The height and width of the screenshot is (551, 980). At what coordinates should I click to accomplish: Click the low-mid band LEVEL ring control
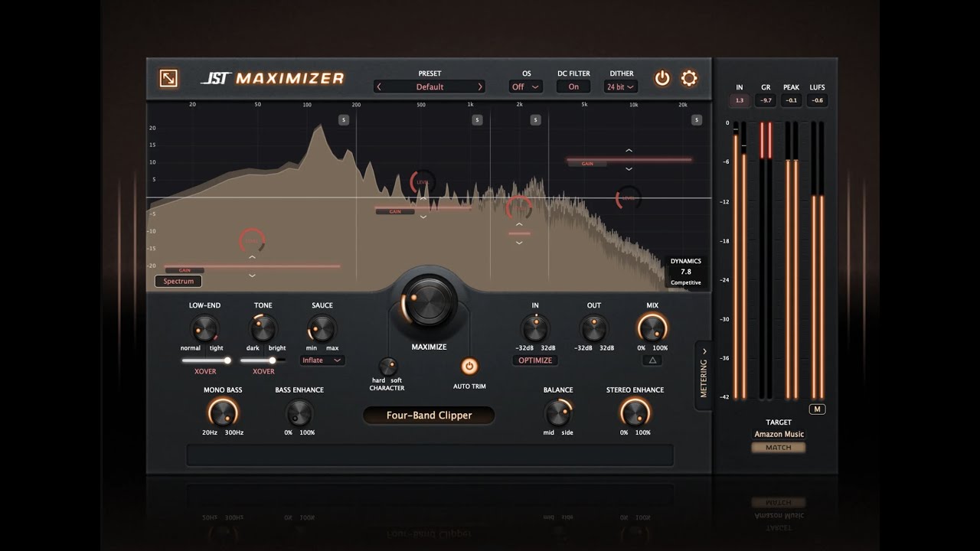pyautogui.click(x=422, y=182)
